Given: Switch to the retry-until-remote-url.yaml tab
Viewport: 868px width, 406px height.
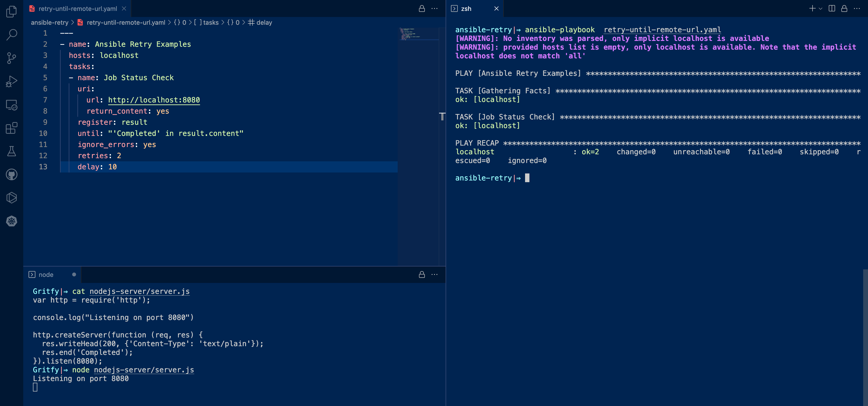Looking at the screenshot, I should 77,8.
